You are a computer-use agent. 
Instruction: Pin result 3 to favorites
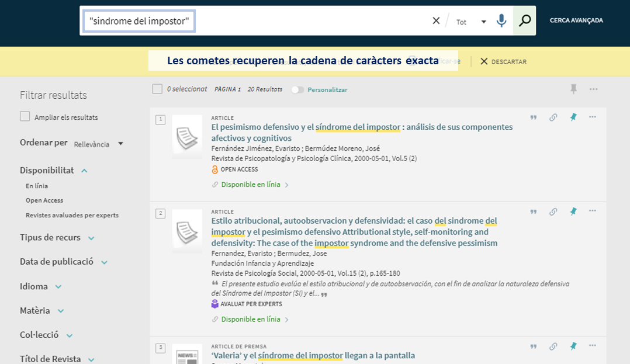[x=573, y=346]
